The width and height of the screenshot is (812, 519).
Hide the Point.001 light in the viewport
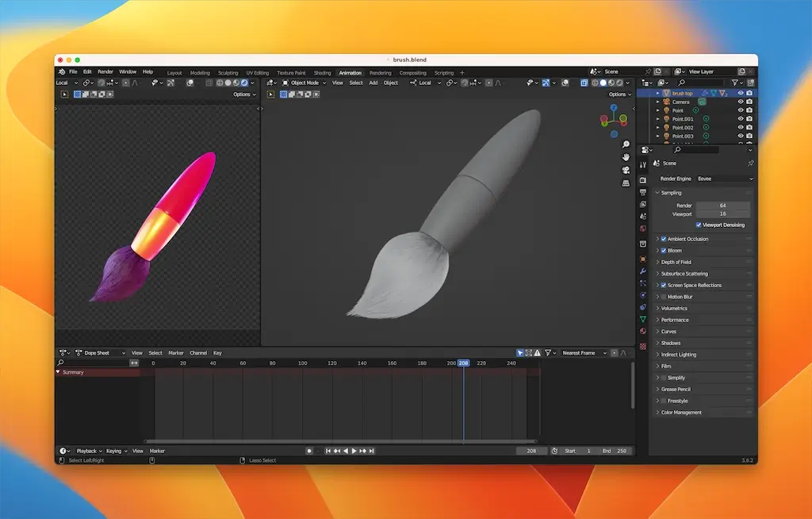741,119
